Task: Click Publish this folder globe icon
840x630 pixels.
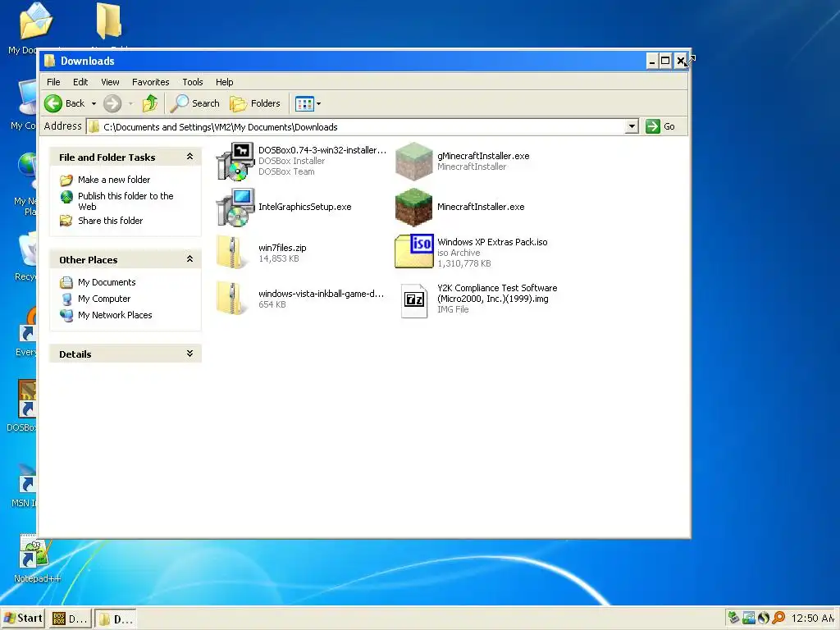Action: (x=66, y=197)
